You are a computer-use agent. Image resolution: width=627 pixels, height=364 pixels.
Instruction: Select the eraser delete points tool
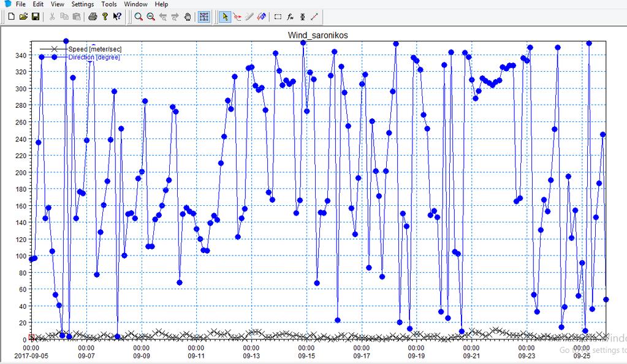262,17
